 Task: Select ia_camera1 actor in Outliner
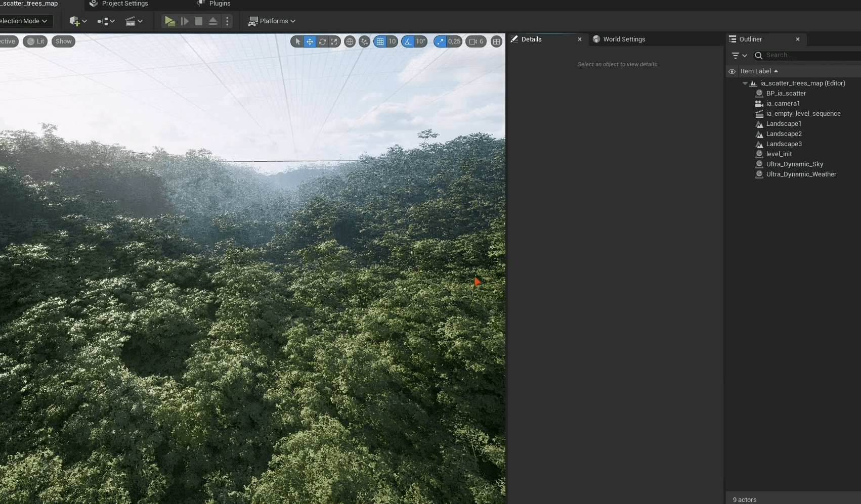(x=783, y=104)
